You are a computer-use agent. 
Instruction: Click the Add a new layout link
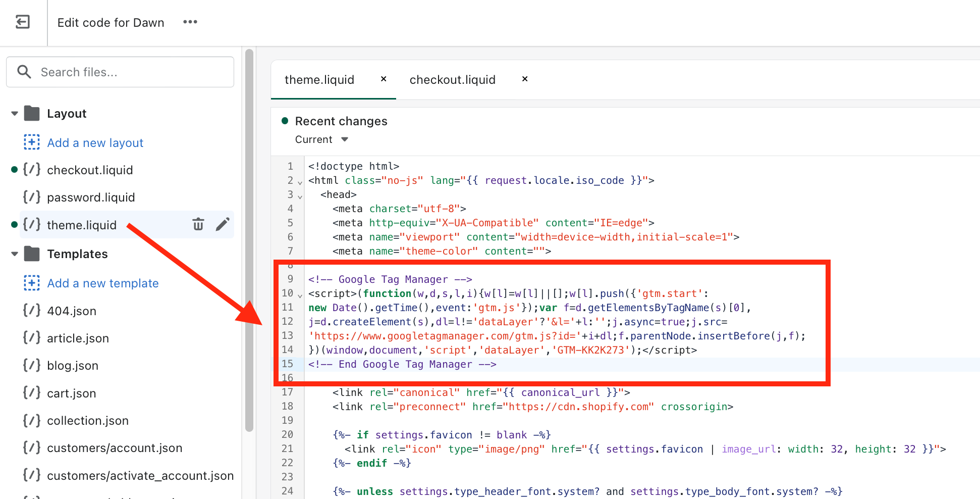coord(95,143)
